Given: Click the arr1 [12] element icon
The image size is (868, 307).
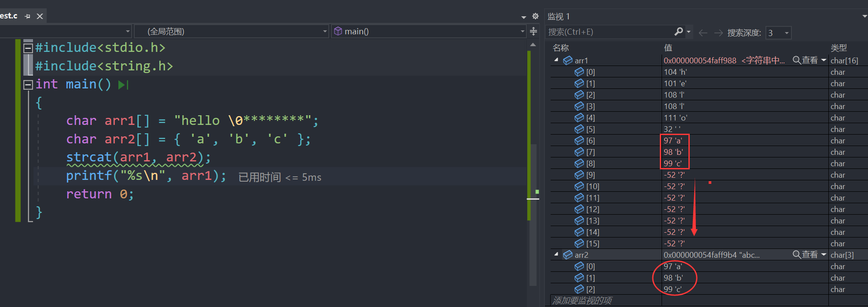Looking at the screenshot, I should 579,209.
